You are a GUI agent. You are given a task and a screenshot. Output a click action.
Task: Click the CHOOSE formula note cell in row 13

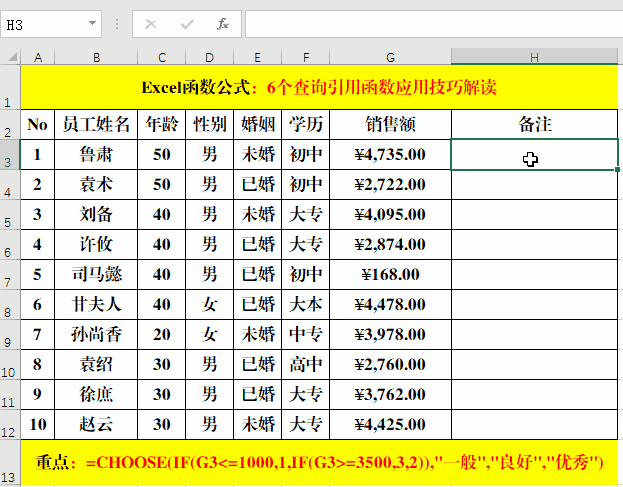(x=319, y=462)
